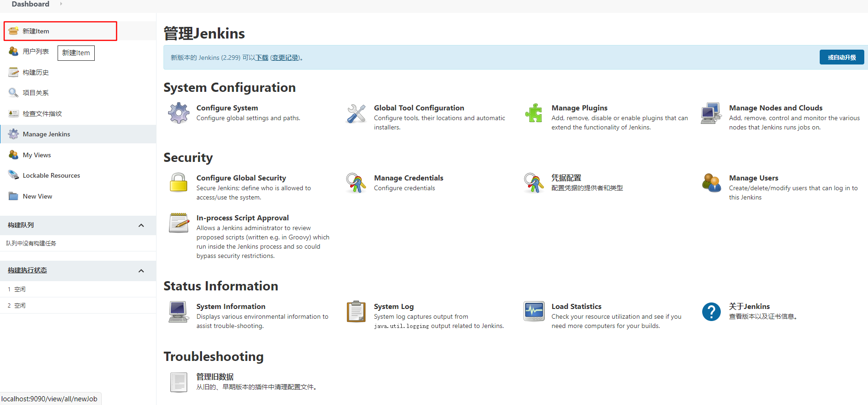The image size is (868, 405).
Task: Click the System Information computer icon
Action: pyautogui.click(x=179, y=312)
